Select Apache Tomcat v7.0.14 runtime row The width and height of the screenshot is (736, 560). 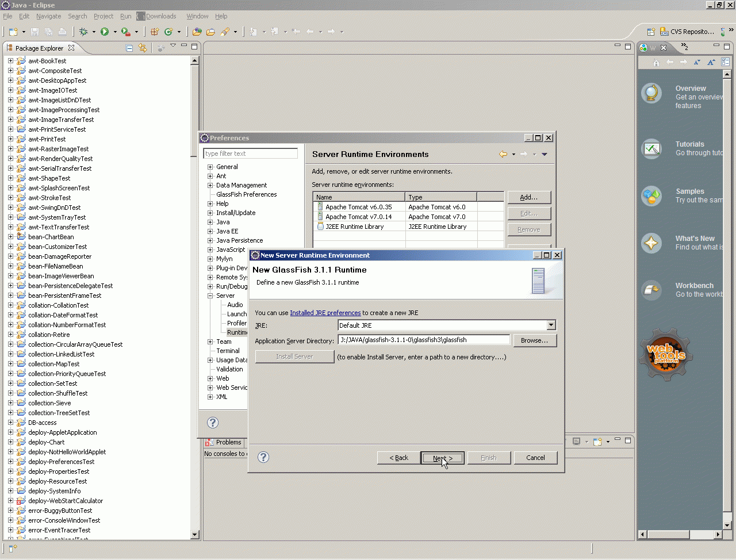pos(408,217)
